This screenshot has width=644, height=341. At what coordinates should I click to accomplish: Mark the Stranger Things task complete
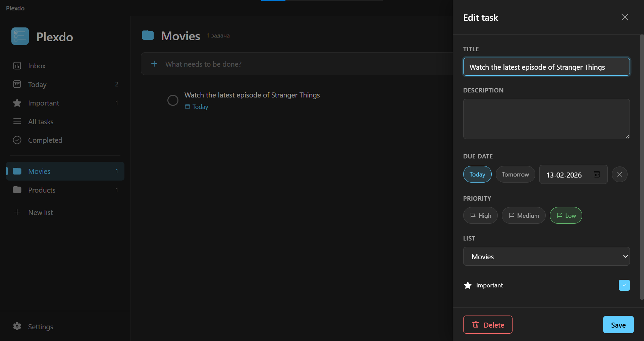point(172,100)
